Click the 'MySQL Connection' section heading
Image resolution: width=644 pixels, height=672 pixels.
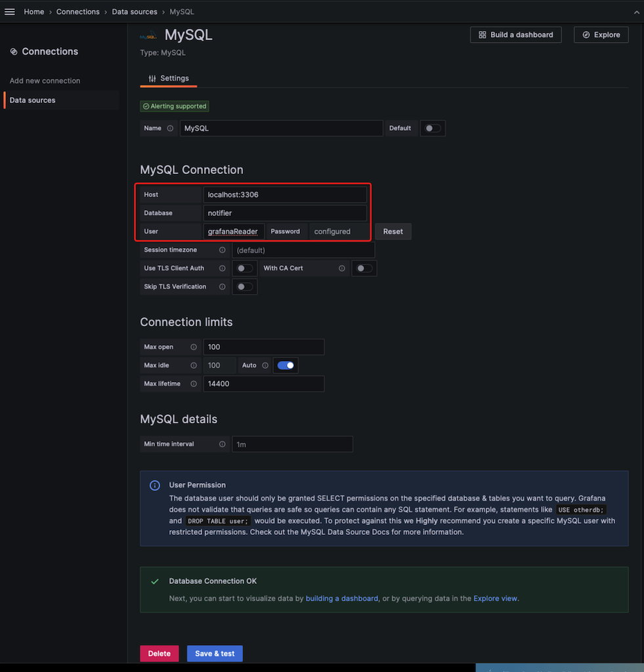pos(192,170)
